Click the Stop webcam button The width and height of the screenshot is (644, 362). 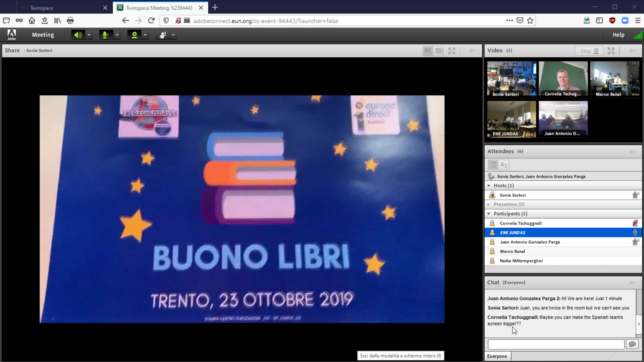pos(589,51)
